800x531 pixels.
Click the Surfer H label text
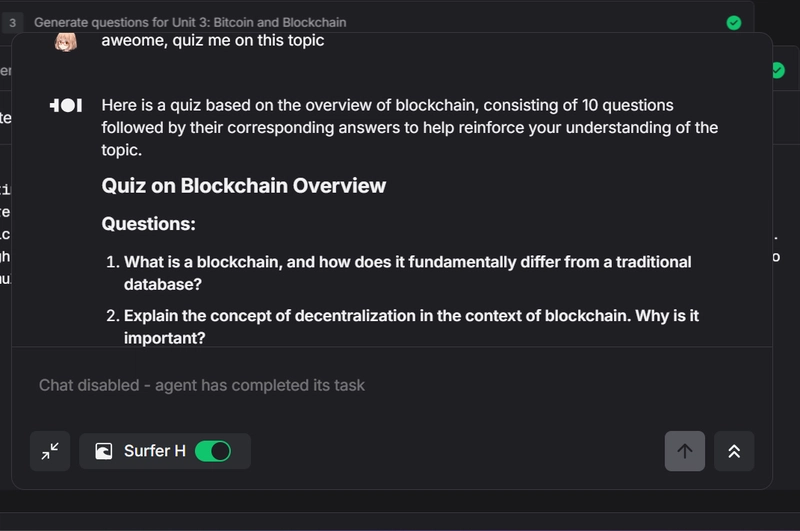coord(155,451)
